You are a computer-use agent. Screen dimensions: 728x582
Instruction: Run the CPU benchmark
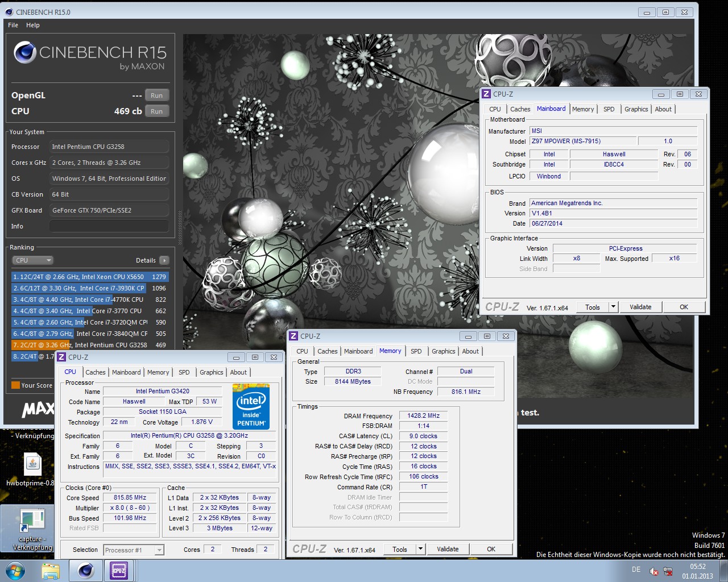point(157,111)
